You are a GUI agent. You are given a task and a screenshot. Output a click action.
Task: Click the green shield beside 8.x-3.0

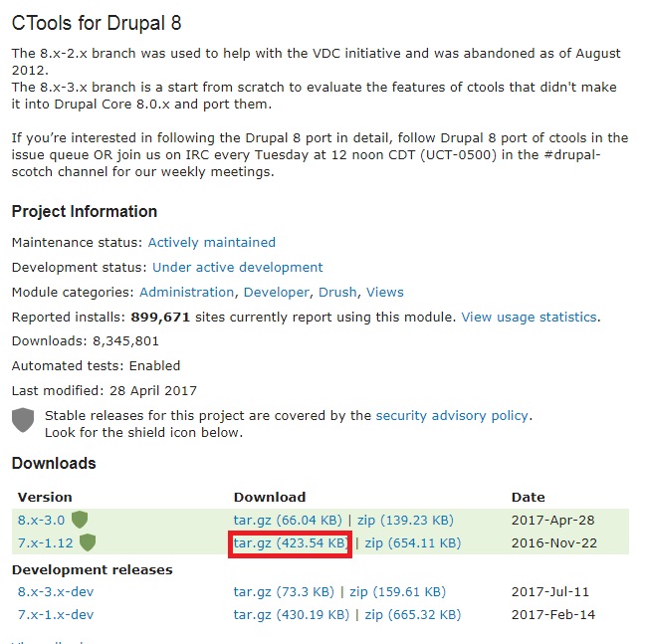(80, 520)
